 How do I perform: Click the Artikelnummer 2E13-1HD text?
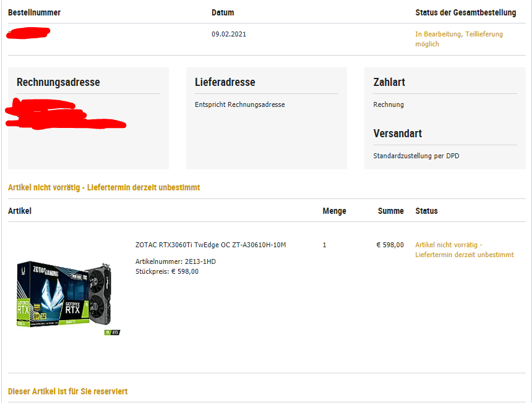176,261
